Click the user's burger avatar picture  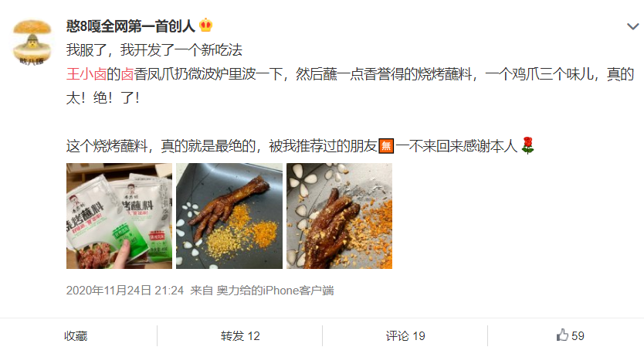click(32, 43)
